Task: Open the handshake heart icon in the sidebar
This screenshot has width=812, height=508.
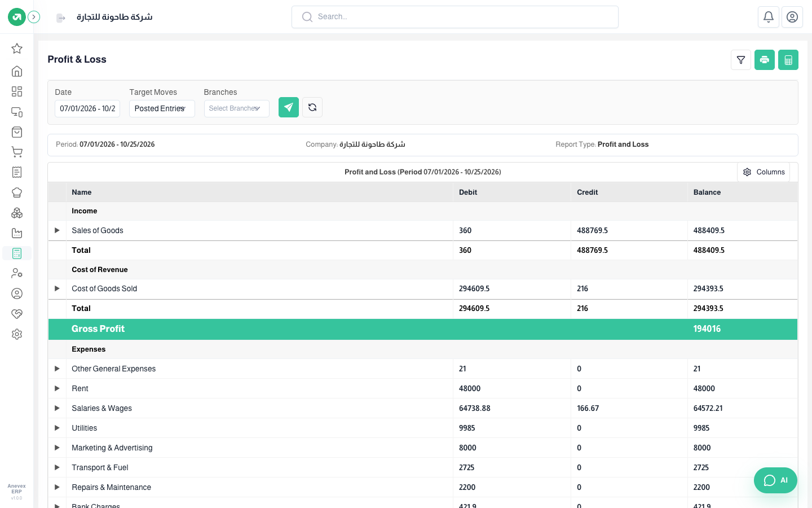Action: pyautogui.click(x=17, y=314)
